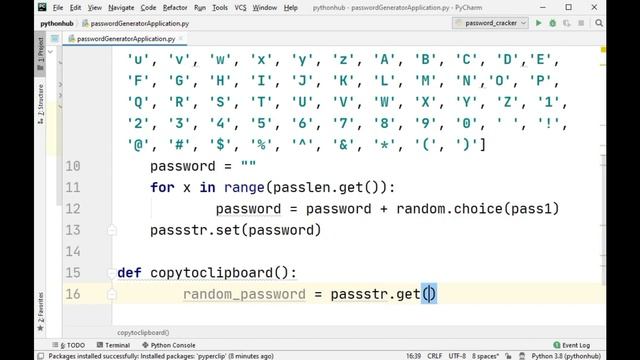Open the File menu

(x=58, y=7)
